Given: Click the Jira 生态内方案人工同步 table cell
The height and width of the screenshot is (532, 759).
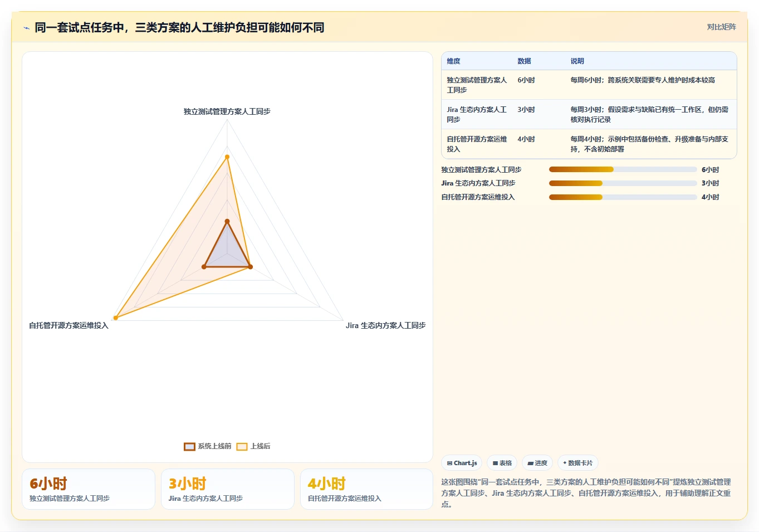Looking at the screenshot, I should point(477,114).
